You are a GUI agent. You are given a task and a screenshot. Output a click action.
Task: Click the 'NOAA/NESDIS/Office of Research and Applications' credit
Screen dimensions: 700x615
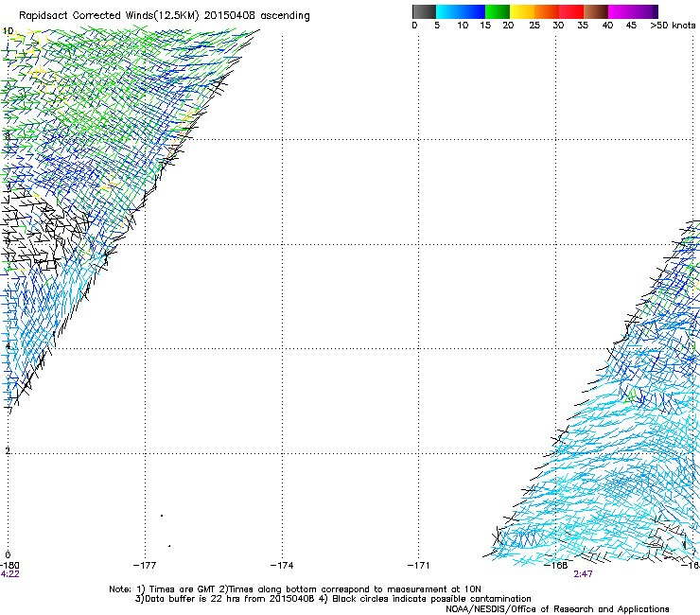(x=557, y=609)
